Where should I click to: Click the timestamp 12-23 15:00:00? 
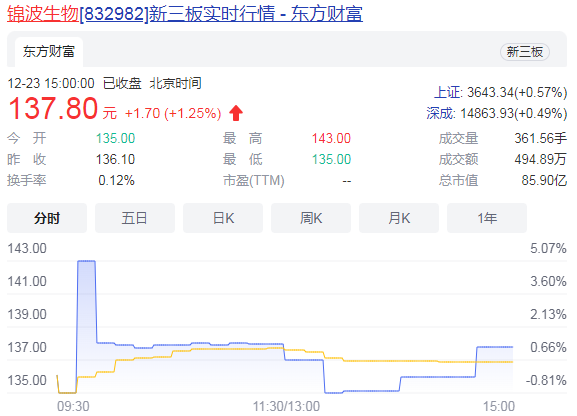51,83
